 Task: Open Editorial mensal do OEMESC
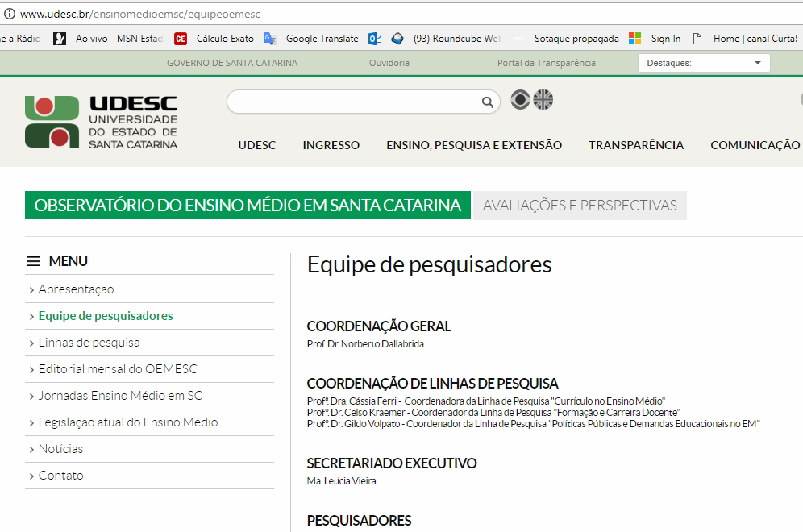(118, 369)
